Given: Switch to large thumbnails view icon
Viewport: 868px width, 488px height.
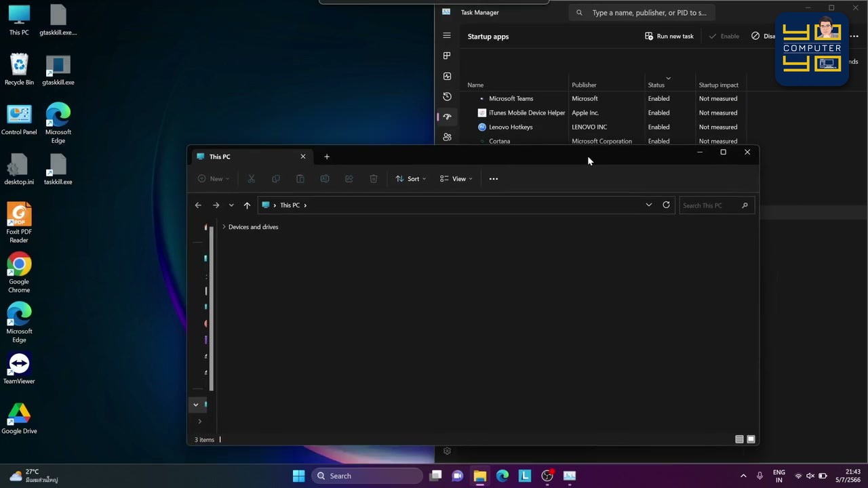Looking at the screenshot, I should pyautogui.click(x=751, y=439).
